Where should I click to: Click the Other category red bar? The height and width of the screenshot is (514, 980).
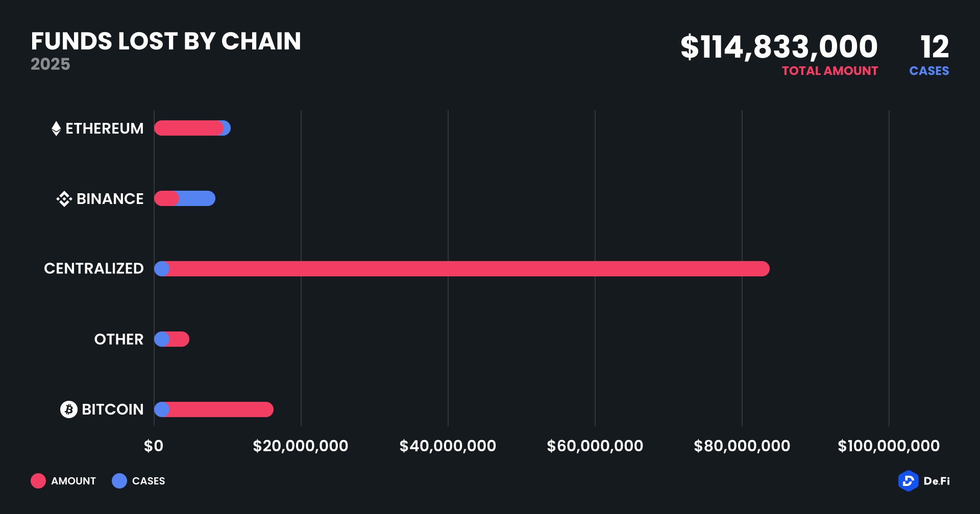tap(180, 339)
